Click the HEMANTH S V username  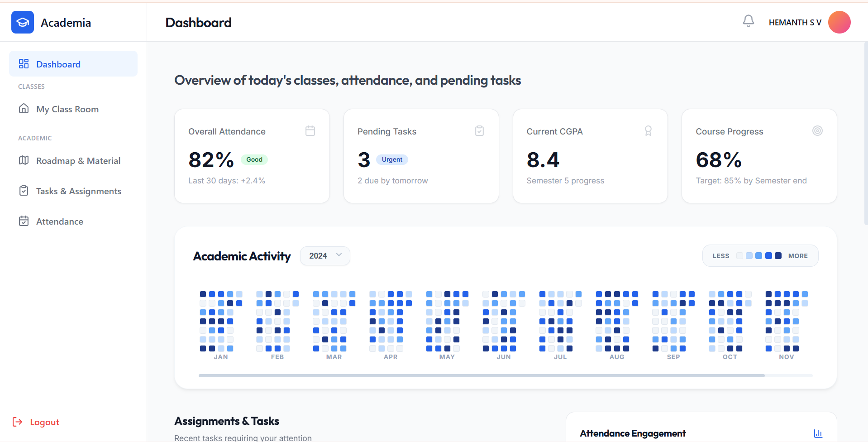pyautogui.click(x=794, y=23)
